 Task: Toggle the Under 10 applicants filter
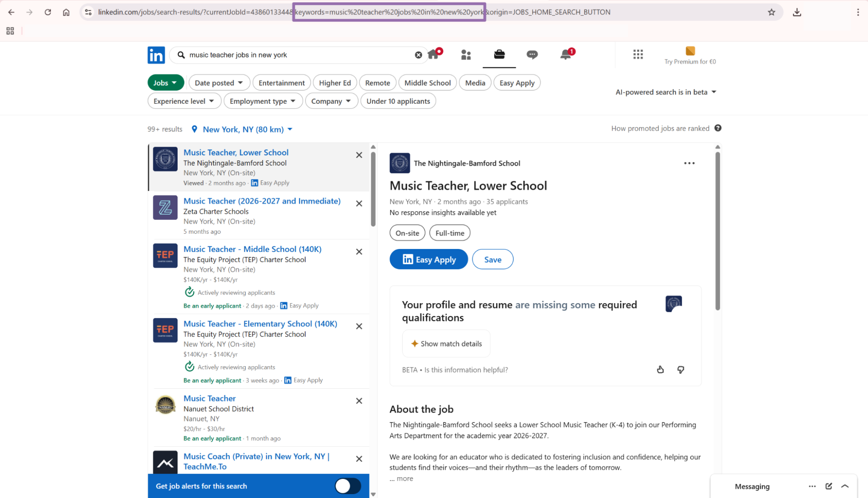pyautogui.click(x=398, y=101)
